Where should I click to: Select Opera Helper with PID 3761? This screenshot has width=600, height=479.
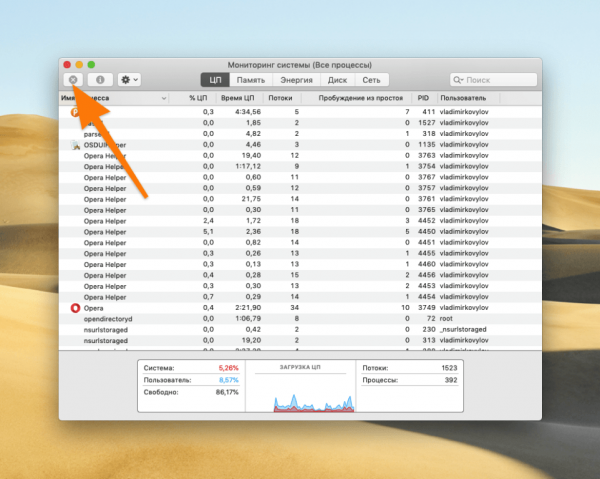click(x=300, y=199)
